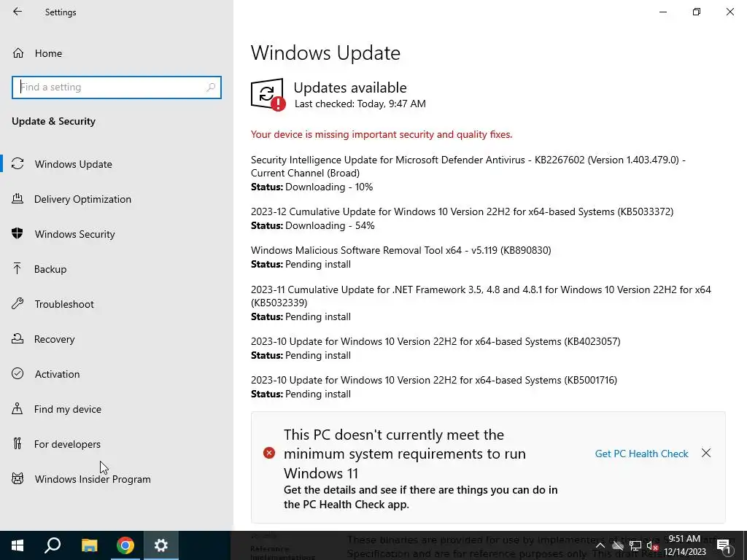Focus the Find a setting search box
This screenshot has width=747, height=560.
117,87
